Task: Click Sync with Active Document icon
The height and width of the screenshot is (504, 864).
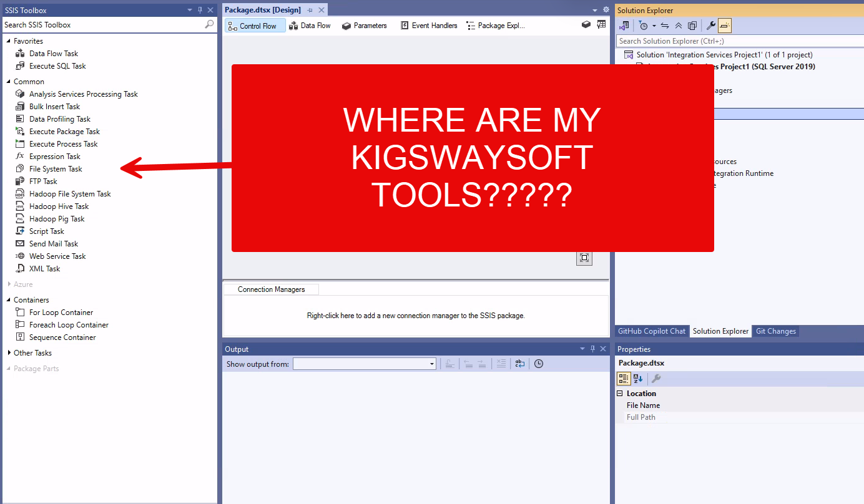Action: (x=665, y=26)
